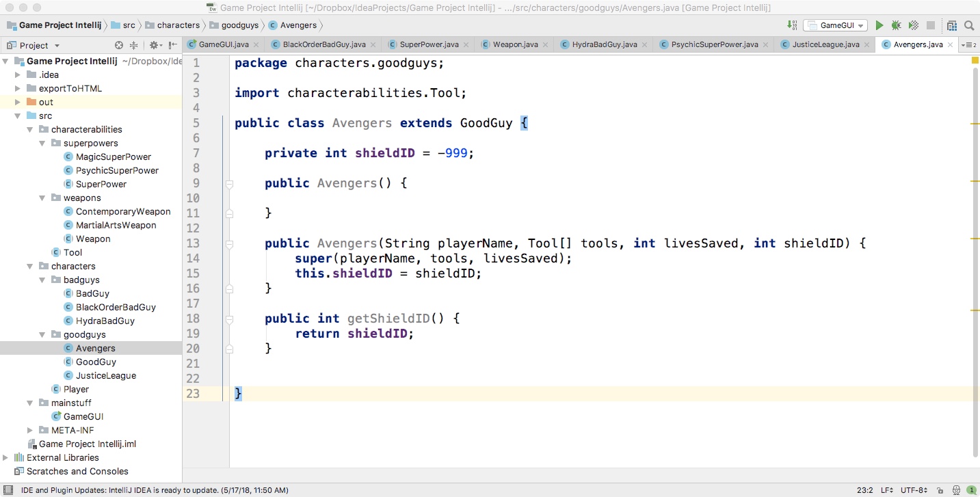Open the Hector inspections icon
The width and height of the screenshot is (980, 497).
pos(956,490)
